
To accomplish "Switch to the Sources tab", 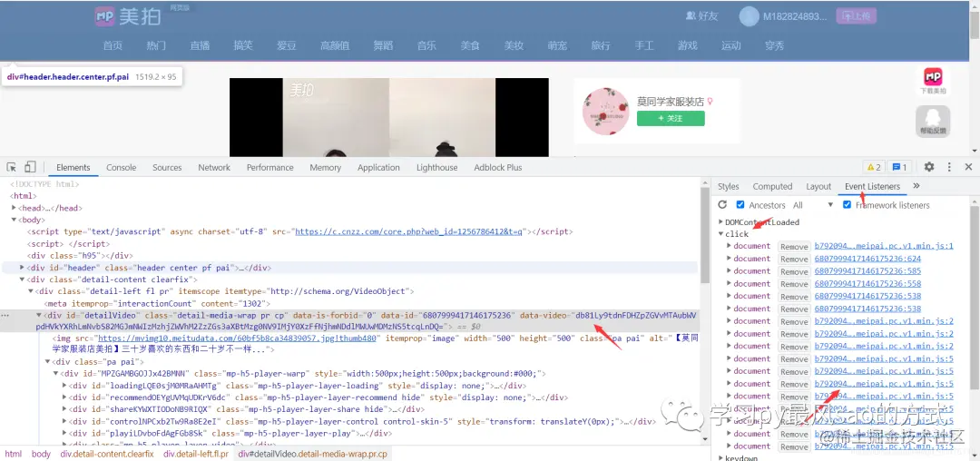I will click(167, 167).
